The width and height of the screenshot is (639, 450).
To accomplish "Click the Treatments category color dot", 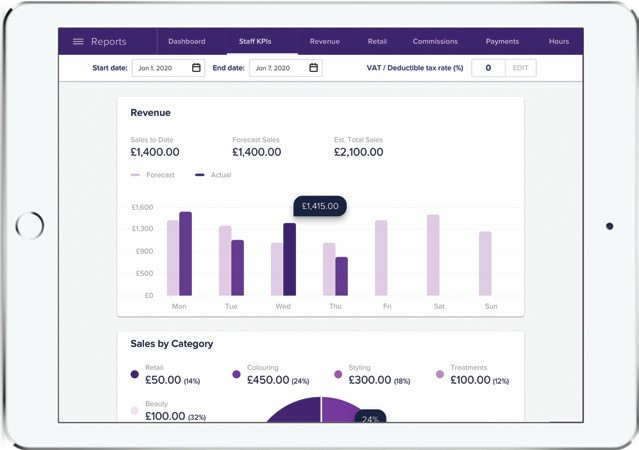I will tap(440, 374).
